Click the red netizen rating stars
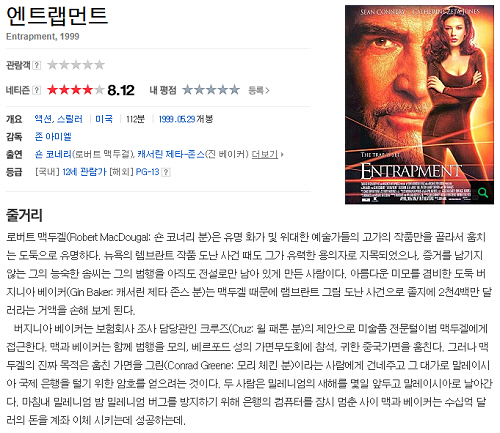The image size is (500, 433). tap(75, 90)
